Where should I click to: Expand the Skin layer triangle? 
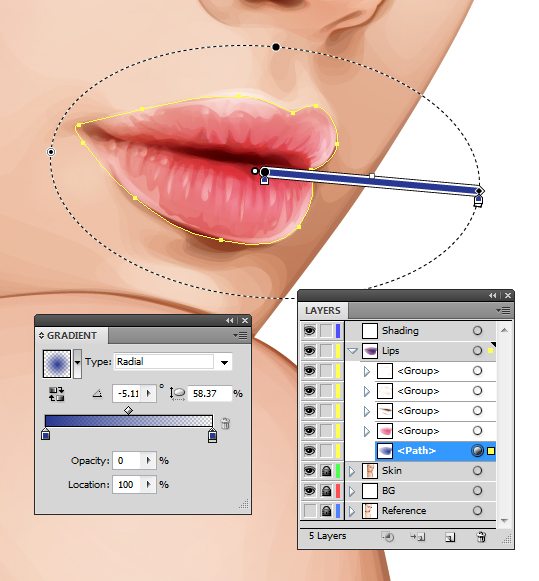point(352,471)
